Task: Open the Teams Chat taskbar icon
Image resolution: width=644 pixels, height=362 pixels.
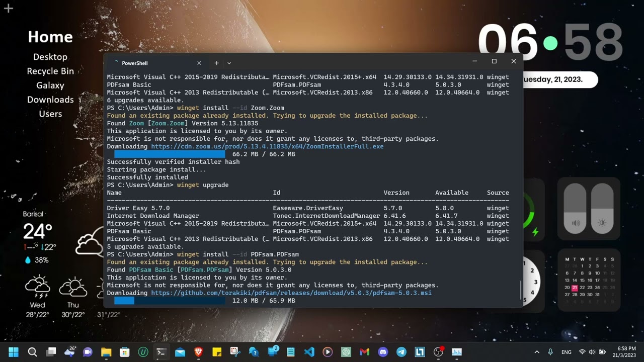Action: [x=88, y=352]
